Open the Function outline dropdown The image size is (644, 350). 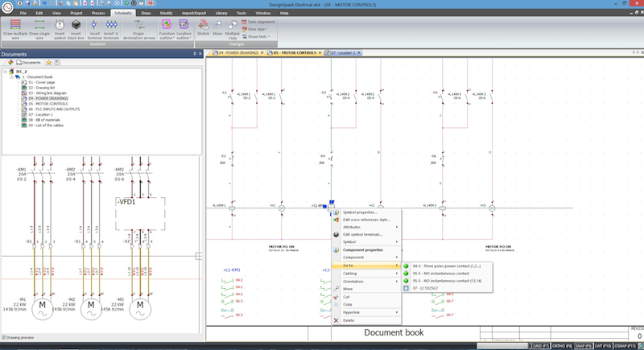point(167,35)
